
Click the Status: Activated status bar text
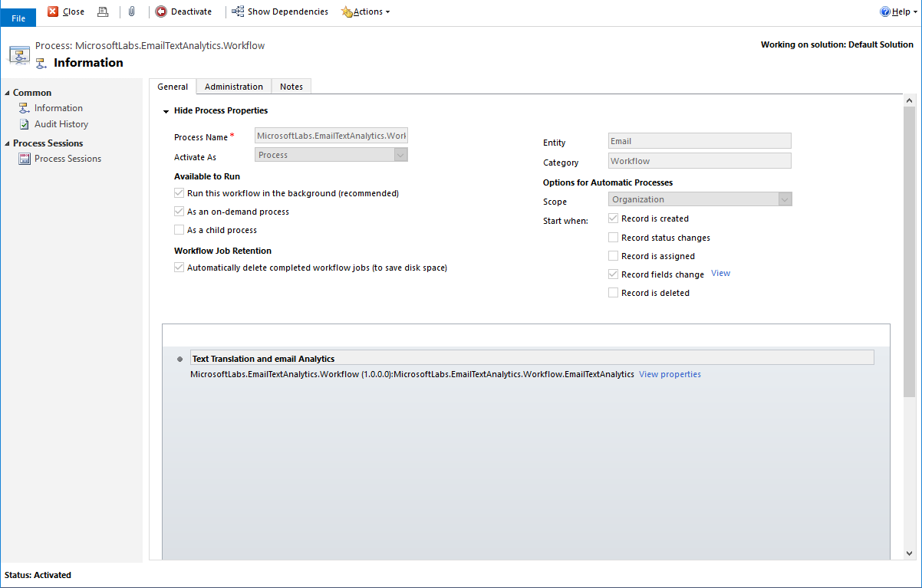(38, 575)
